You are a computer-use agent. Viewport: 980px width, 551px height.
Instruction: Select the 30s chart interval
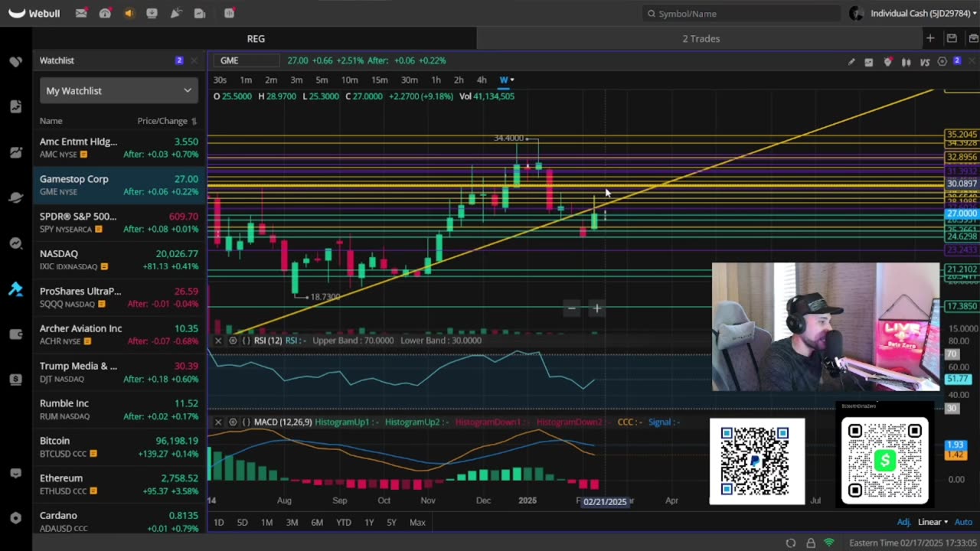220,80
